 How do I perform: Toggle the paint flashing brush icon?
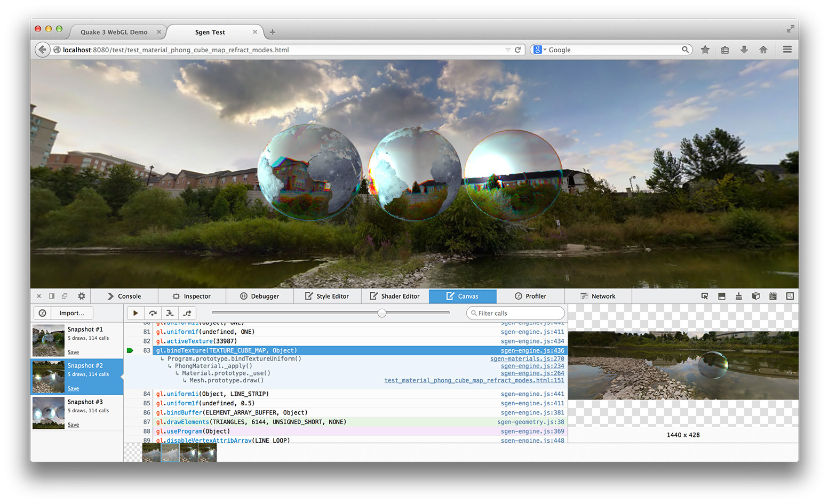[x=739, y=296]
